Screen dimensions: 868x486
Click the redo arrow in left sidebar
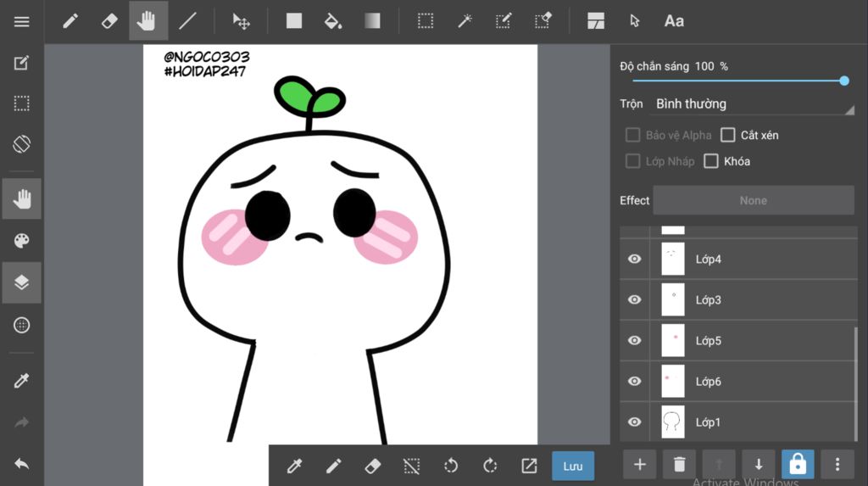tap(21, 422)
